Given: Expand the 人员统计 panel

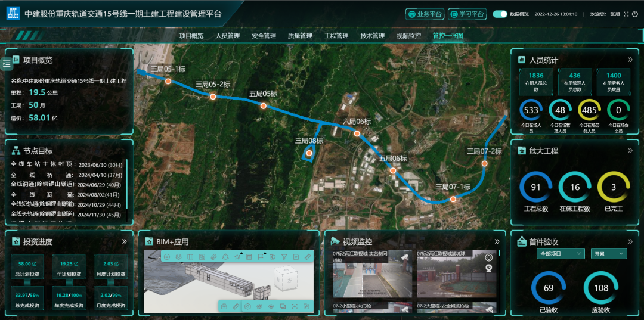Looking at the screenshot, I should 630,60.
